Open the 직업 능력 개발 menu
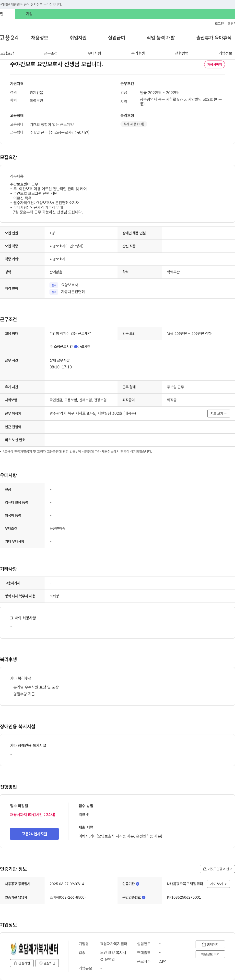 tap(161, 38)
